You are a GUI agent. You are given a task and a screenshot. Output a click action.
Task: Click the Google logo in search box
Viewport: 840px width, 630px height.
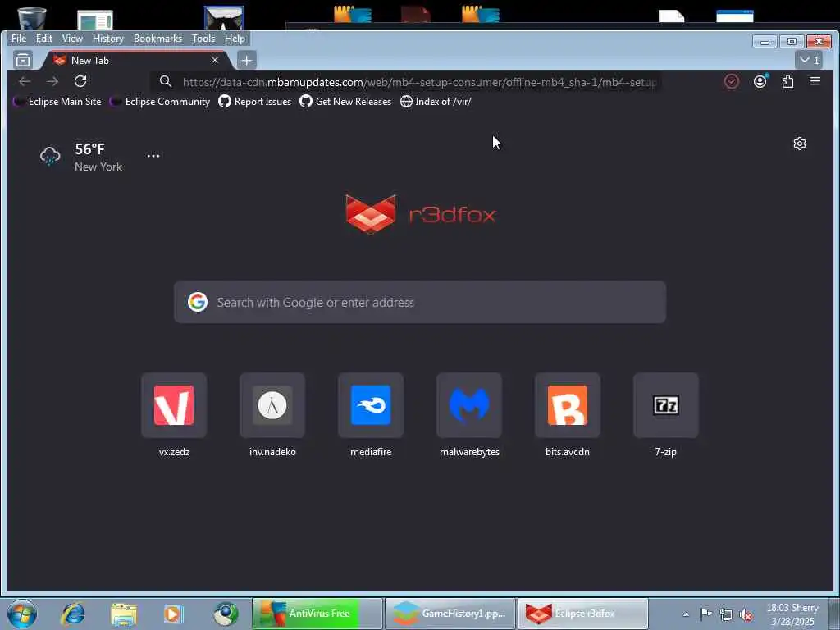198,302
